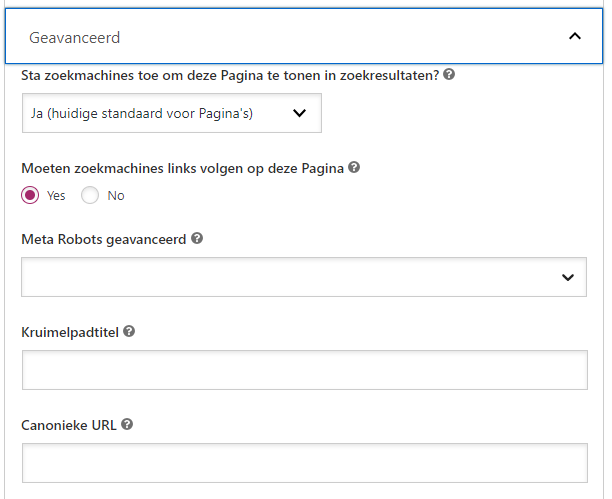
Task: Collapse the Geavanceerd section using the chevron
Action: point(574,37)
